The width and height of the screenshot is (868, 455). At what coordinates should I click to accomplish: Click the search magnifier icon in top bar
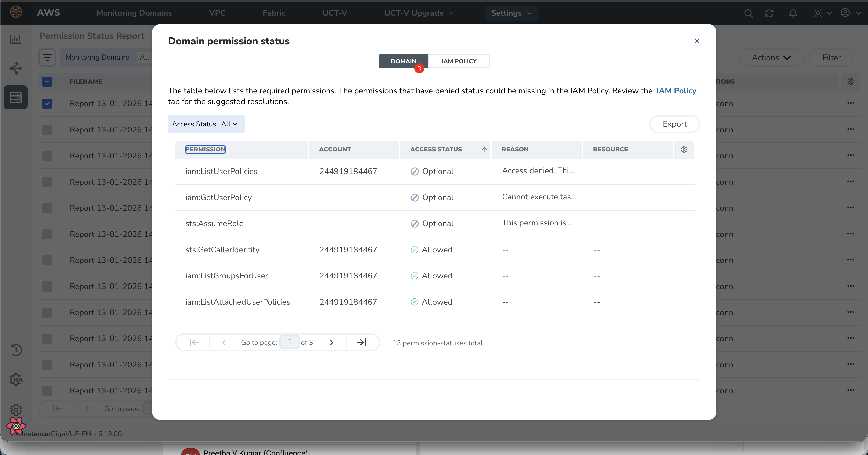[x=748, y=13]
